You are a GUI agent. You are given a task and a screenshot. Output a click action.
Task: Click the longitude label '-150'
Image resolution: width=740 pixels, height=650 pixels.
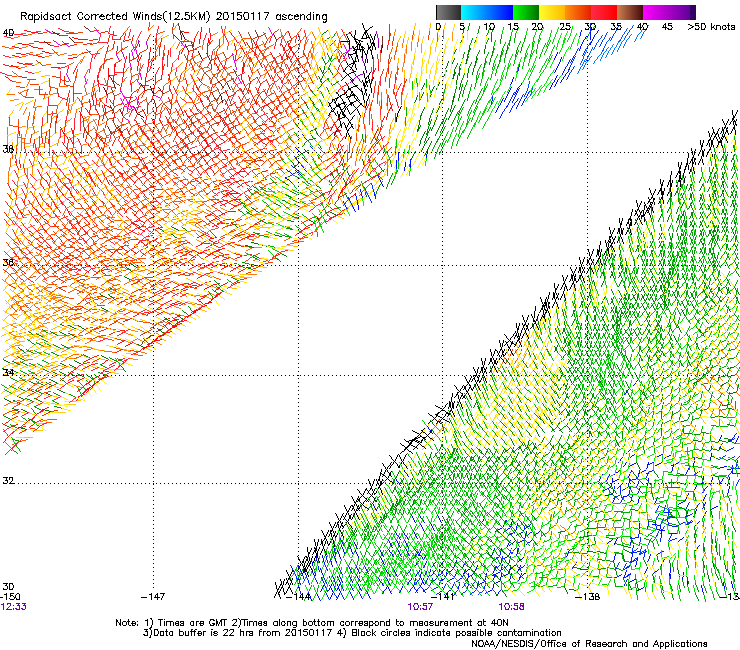tap(10, 597)
